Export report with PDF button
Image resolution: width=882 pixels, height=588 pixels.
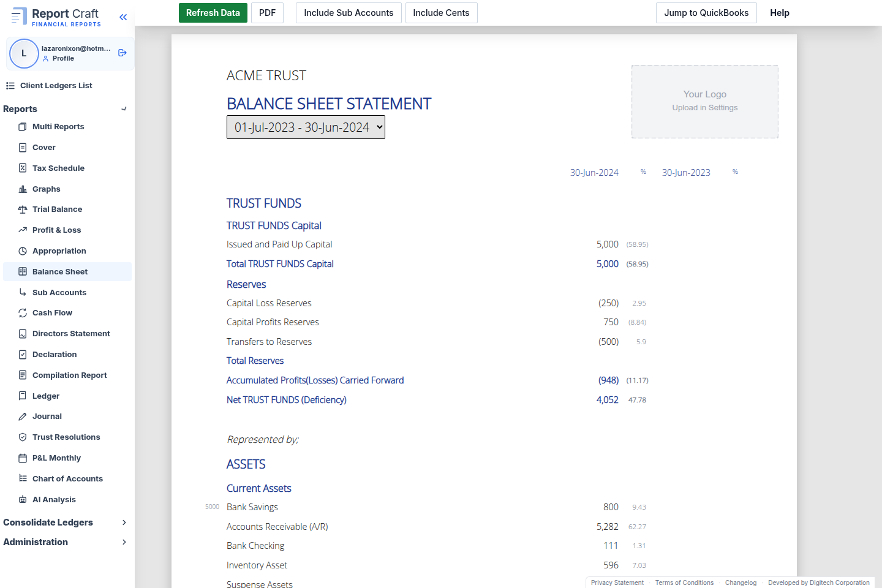pos(267,13)
